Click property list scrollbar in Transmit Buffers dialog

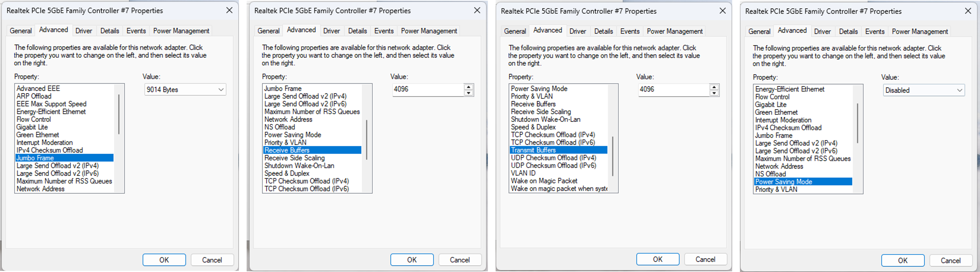613,156
